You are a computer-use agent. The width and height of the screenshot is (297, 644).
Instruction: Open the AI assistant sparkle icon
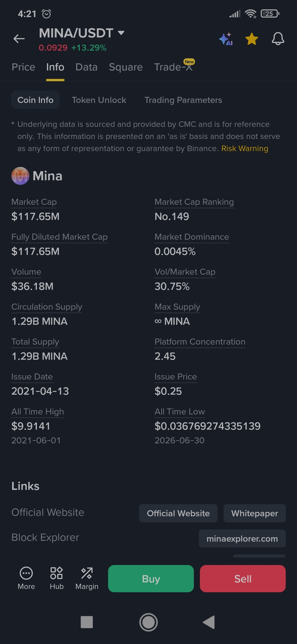tap(226, 39)
